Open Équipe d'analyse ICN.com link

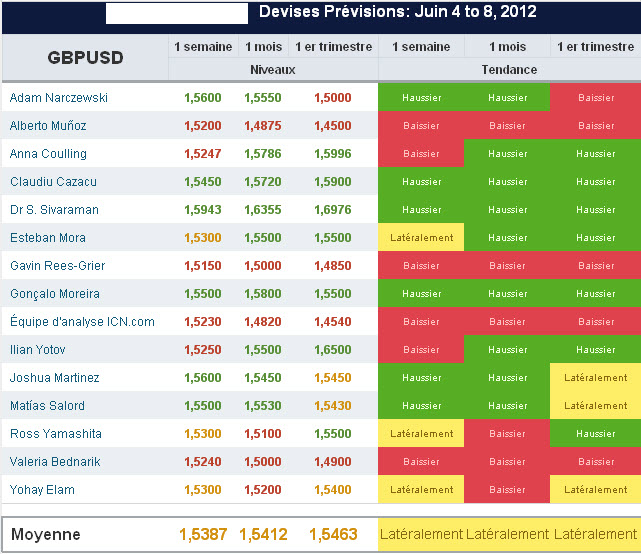coord(82,322)
